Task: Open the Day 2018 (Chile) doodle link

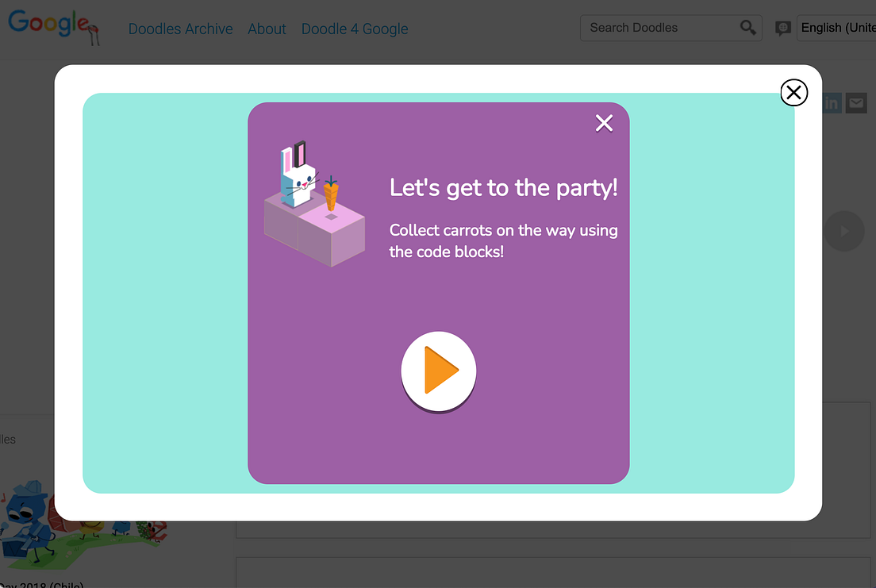Action: coord(44,585)
